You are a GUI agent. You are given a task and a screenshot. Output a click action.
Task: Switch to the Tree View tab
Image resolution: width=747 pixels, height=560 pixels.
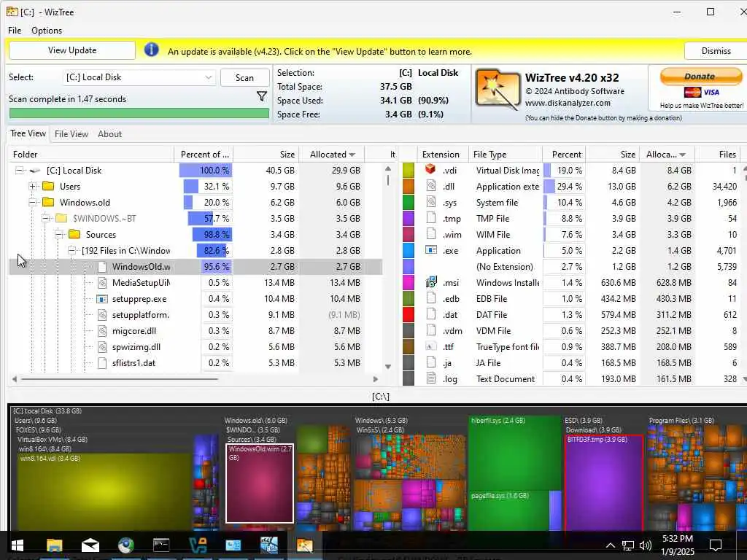(28, 133)
